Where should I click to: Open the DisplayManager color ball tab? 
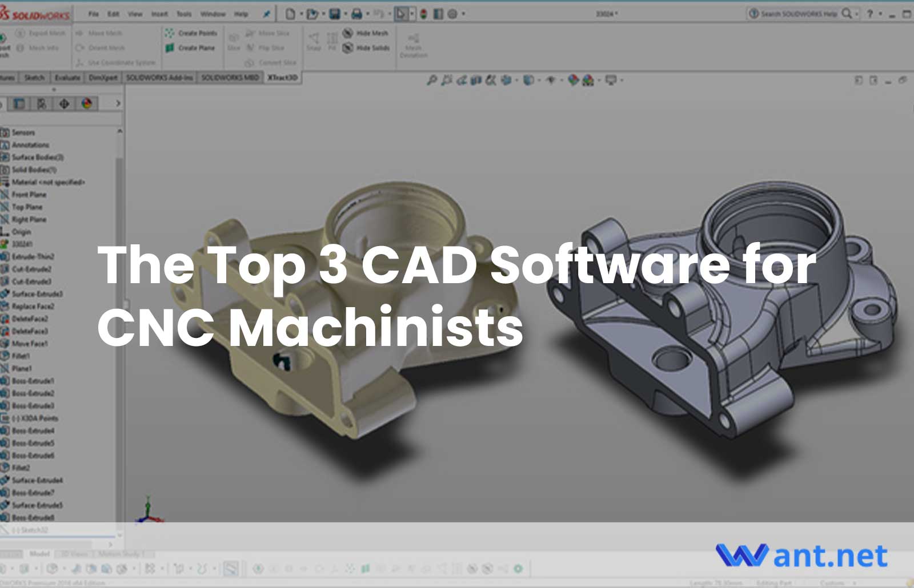(87, 104)
